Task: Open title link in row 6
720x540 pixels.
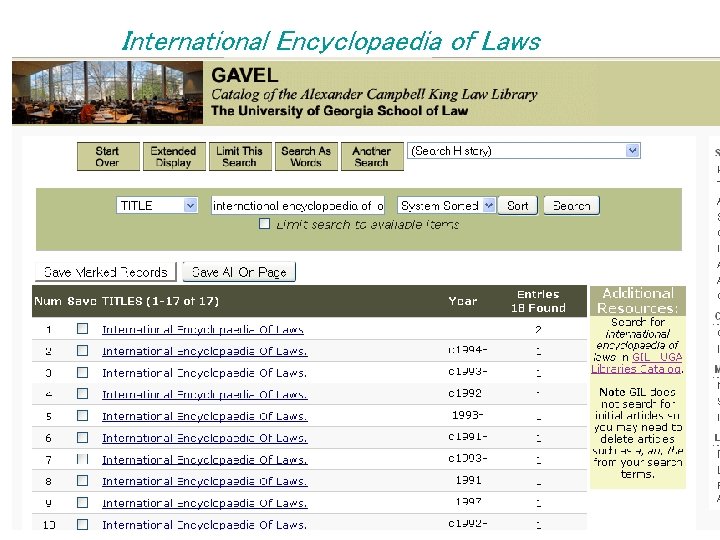Action: click(205, 438)
